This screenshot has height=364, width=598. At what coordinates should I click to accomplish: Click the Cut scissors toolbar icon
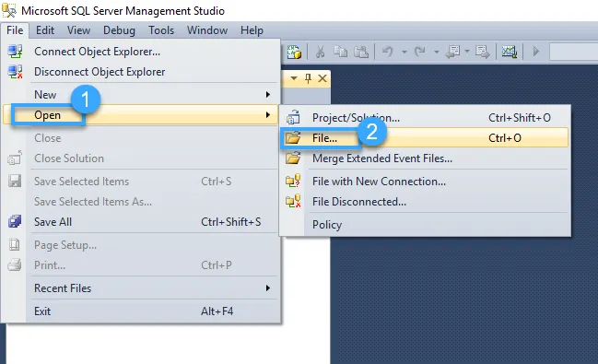pyautogui.click(x=320, y=52)
